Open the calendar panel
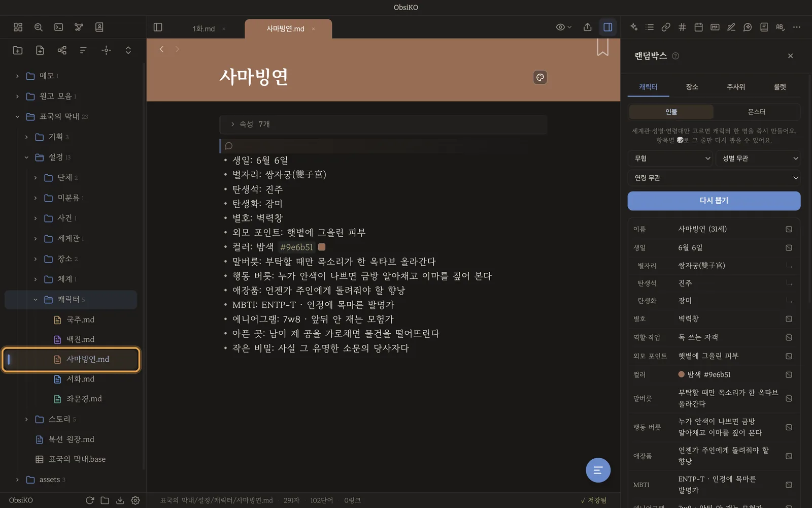Viewport: 812px width, 508px height. (698, 27)
